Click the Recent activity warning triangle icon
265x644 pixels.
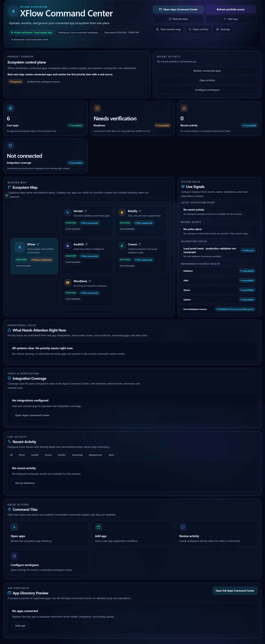tap(184, 108)
